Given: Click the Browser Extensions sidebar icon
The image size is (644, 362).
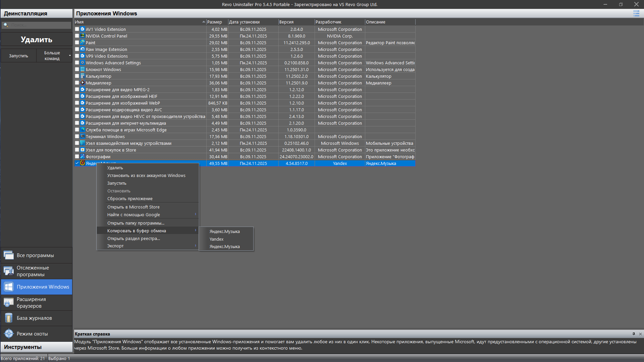Looking at the screenshot, I should coord(9,303).
